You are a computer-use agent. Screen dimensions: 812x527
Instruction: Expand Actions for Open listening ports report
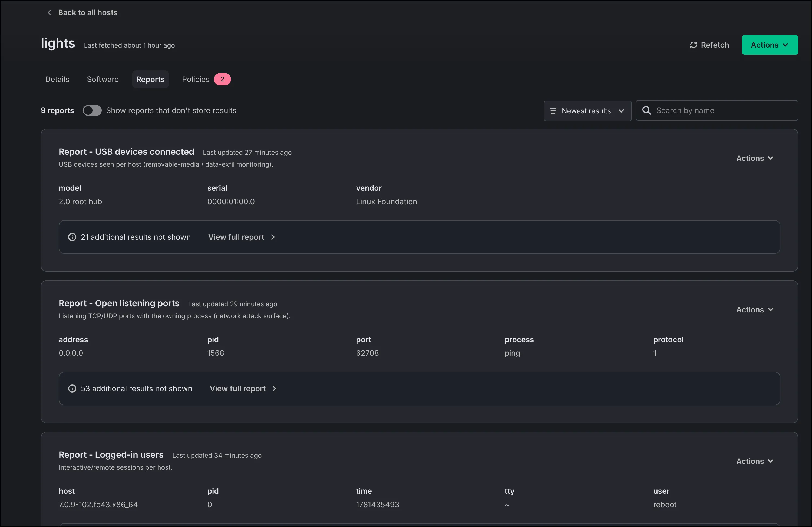coord(755,309)
